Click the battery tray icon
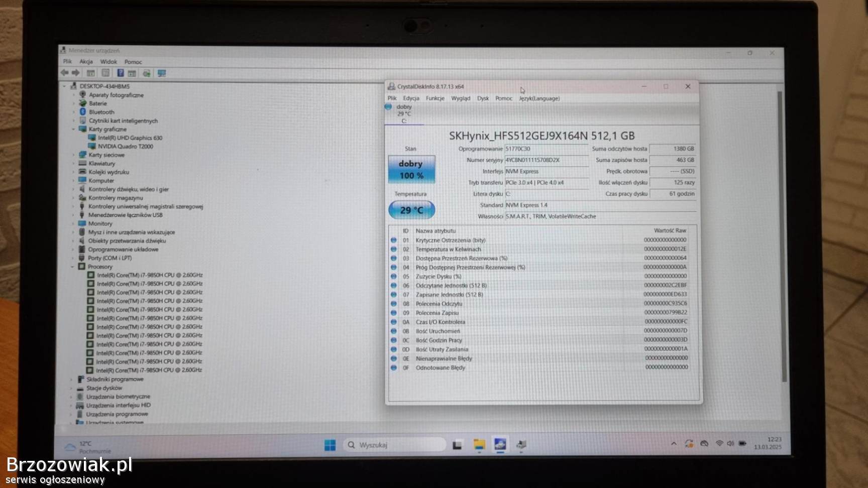The image size is (868, 488). [742, 443]
